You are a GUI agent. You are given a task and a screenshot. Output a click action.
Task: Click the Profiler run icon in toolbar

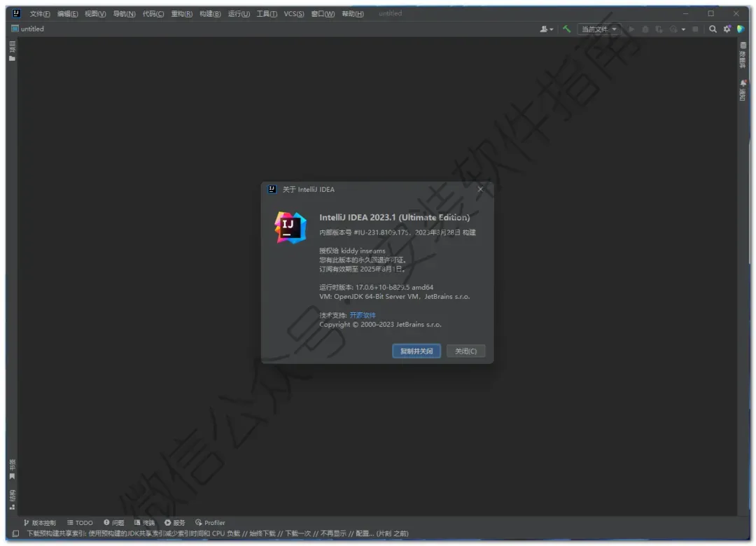(673, 29)
